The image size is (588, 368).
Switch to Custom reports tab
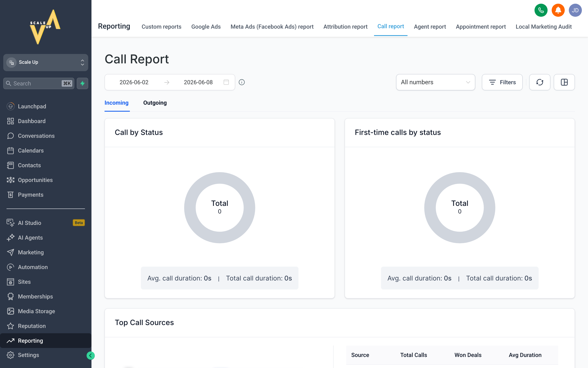(x=161, y=27)
